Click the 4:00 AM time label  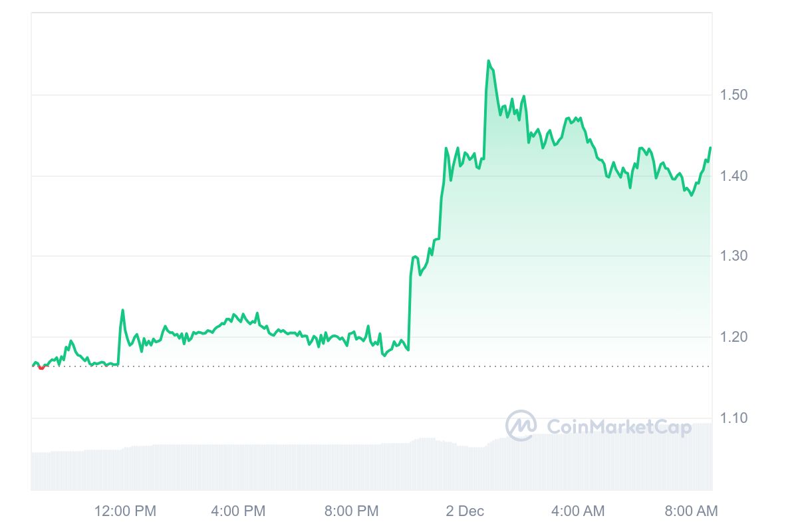click(x=577, y=511)
